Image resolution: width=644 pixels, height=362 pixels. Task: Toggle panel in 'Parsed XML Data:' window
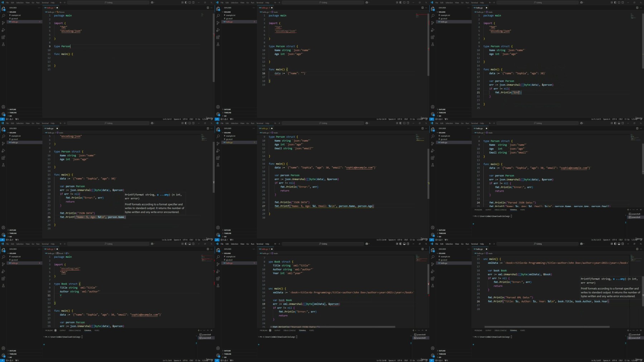pyautogui.click(x=619, y=244)
